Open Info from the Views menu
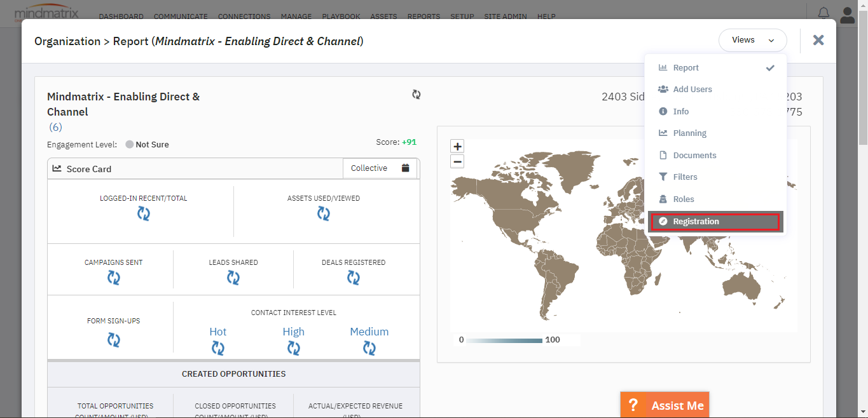868x418 pixels. click(716, 111)
